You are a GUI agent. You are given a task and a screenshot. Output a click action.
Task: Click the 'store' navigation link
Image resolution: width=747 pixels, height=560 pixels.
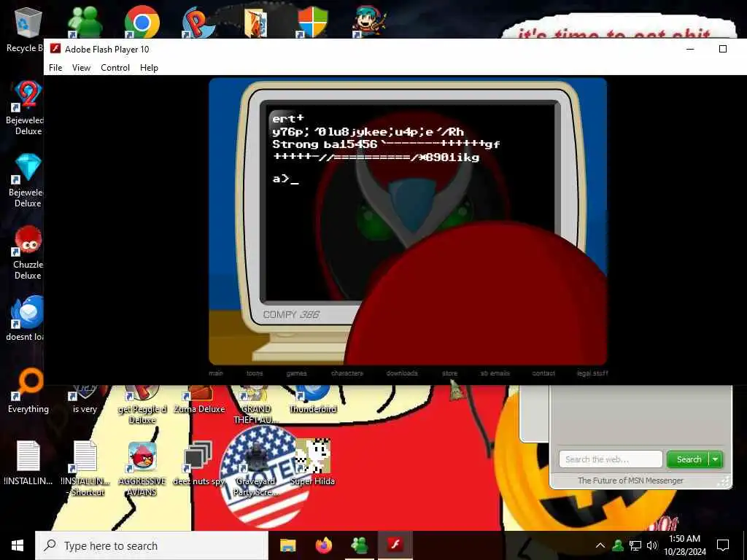(x=449, y=373)
